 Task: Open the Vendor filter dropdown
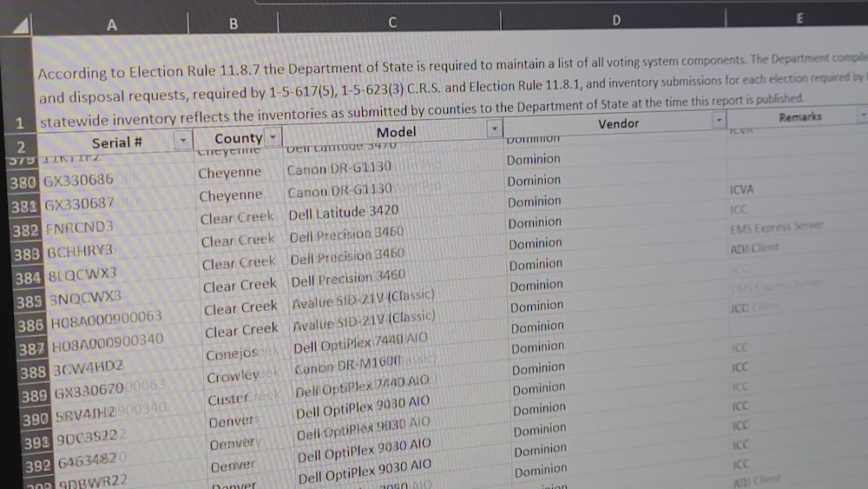[719, 120]
